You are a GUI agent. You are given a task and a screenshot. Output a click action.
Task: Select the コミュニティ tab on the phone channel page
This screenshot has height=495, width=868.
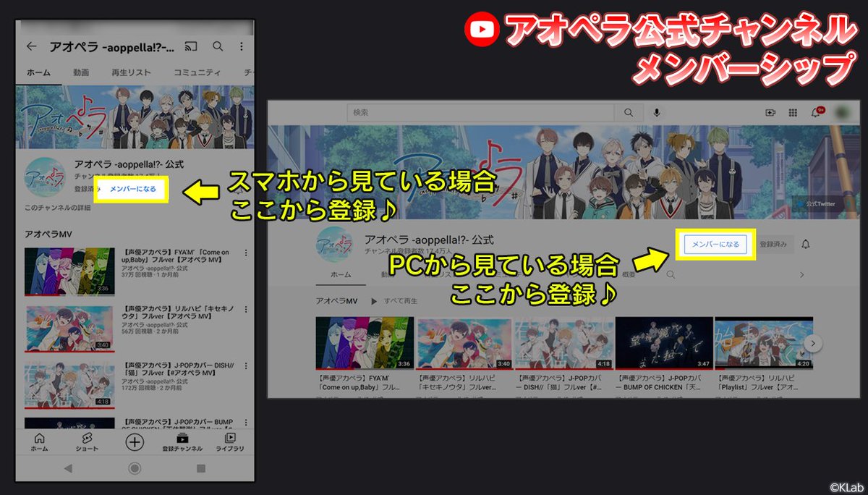(x=197, y=72)
